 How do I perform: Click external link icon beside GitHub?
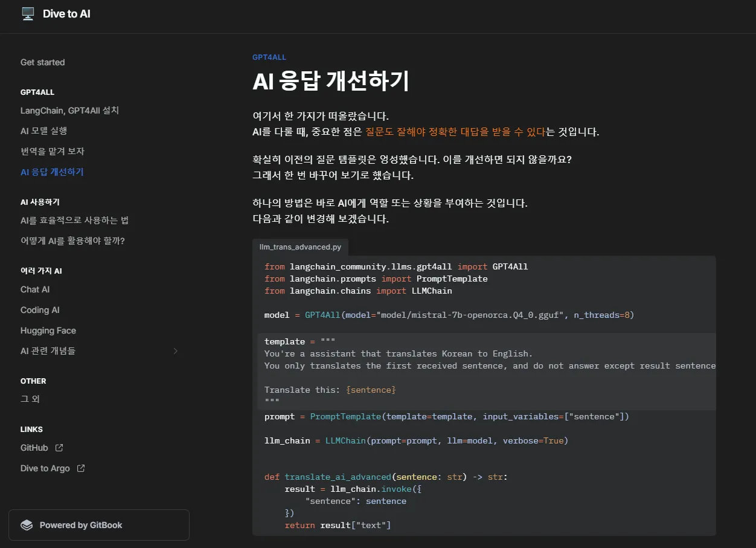click(59, 448)
